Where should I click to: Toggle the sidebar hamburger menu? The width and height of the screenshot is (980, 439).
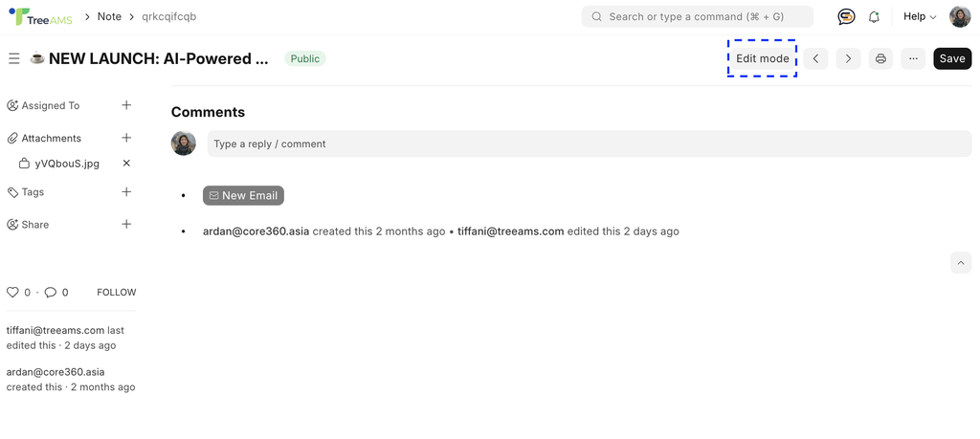click(x=13, y=58)
